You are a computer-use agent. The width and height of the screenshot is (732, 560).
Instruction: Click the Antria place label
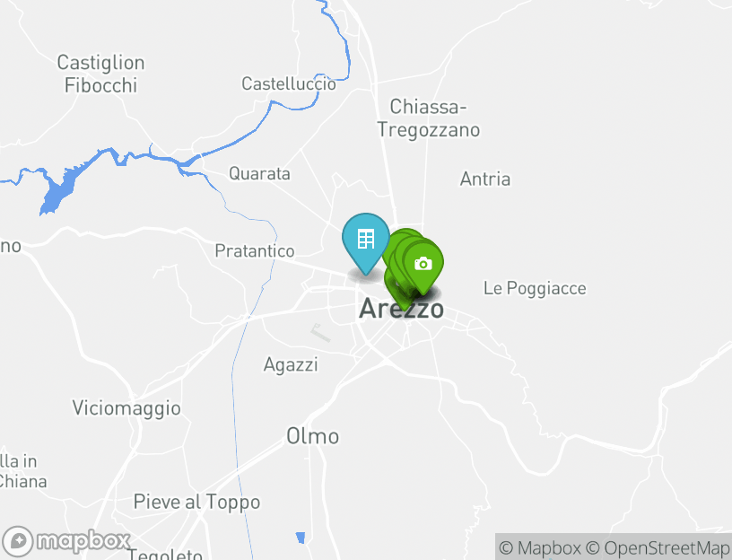pos(485,179)
